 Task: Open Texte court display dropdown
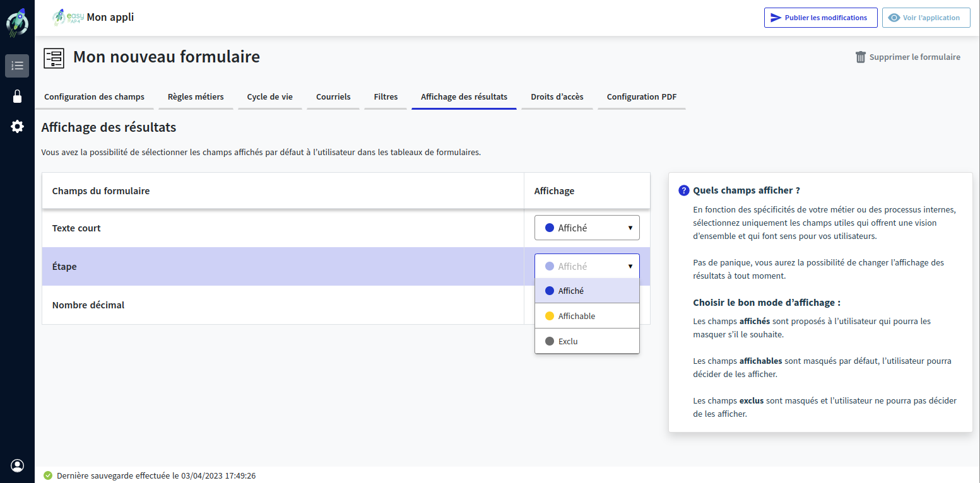(587, 228)
